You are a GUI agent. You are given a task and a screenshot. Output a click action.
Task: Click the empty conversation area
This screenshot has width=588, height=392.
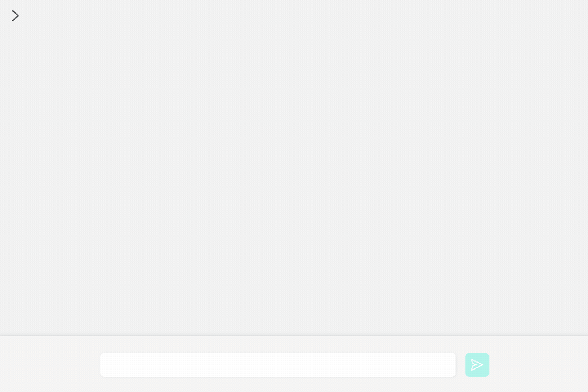294,176
